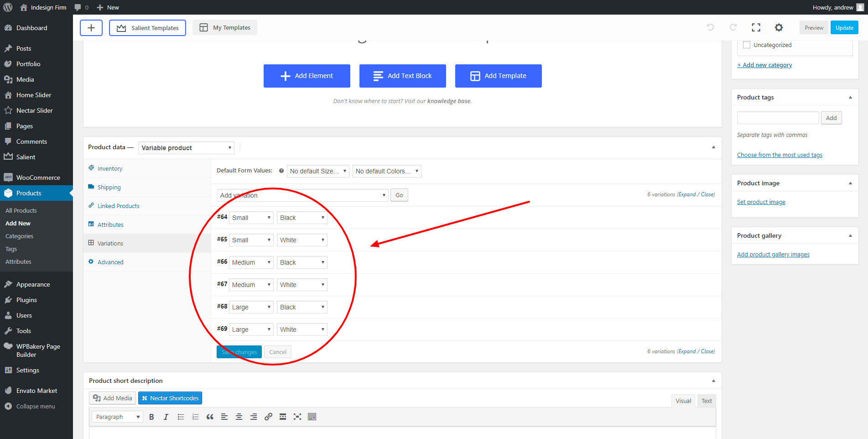Click the undo arrow icon
The height and width of the screenshot is (439, 868).
710,27
